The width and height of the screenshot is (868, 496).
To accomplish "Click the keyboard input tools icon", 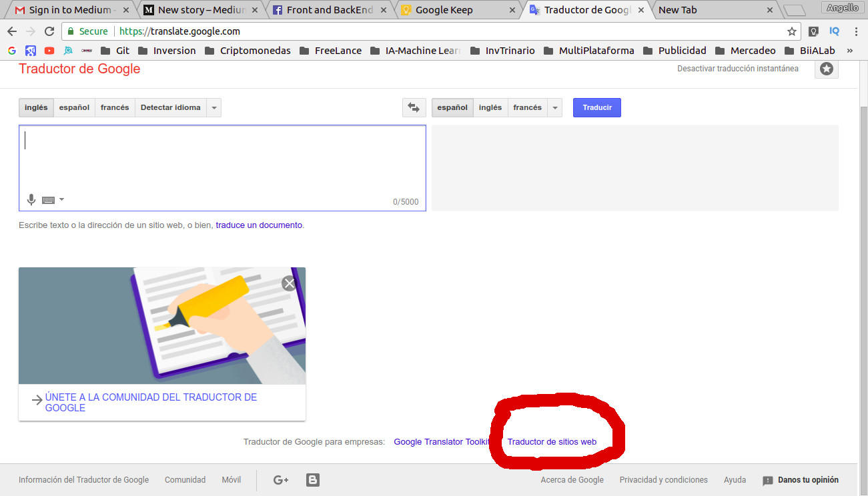I will coord(48,199).
